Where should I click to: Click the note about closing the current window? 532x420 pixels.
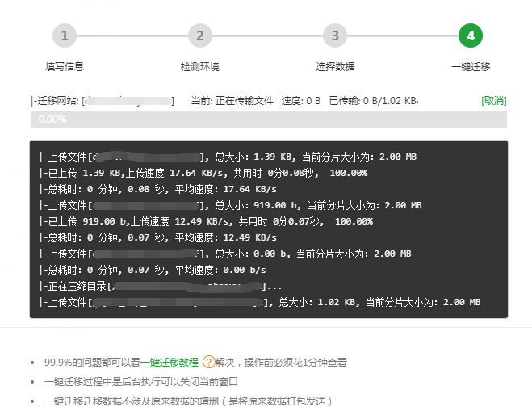[x=141, y=381]
